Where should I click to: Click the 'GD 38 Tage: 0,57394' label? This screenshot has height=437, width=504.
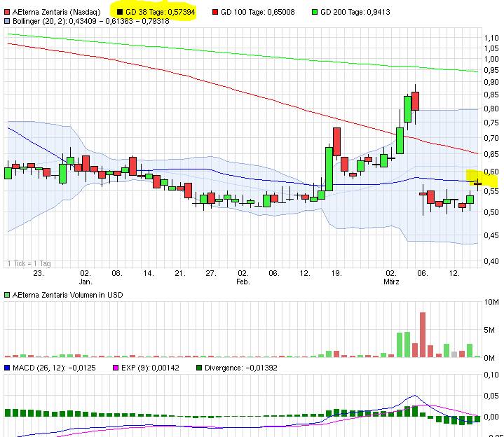coord(160,12)
